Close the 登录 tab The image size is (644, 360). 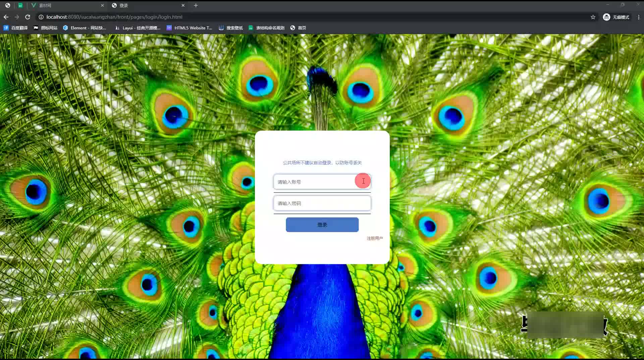click(x=183, y=5)
